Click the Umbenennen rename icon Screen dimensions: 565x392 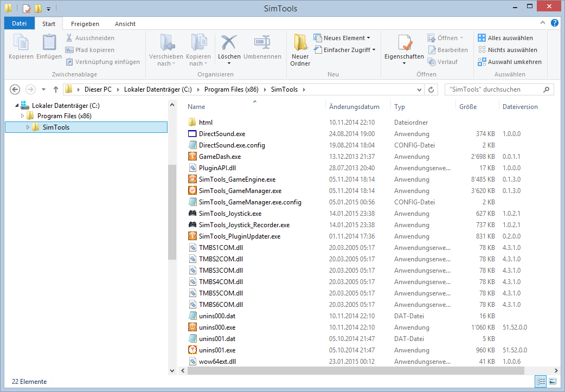(x=262, y=42)
